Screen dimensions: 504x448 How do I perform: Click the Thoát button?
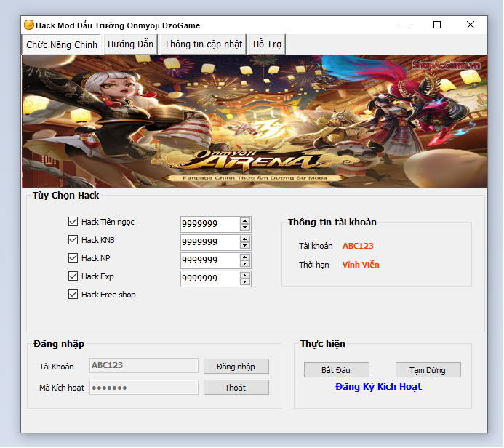tap(236, 388)
